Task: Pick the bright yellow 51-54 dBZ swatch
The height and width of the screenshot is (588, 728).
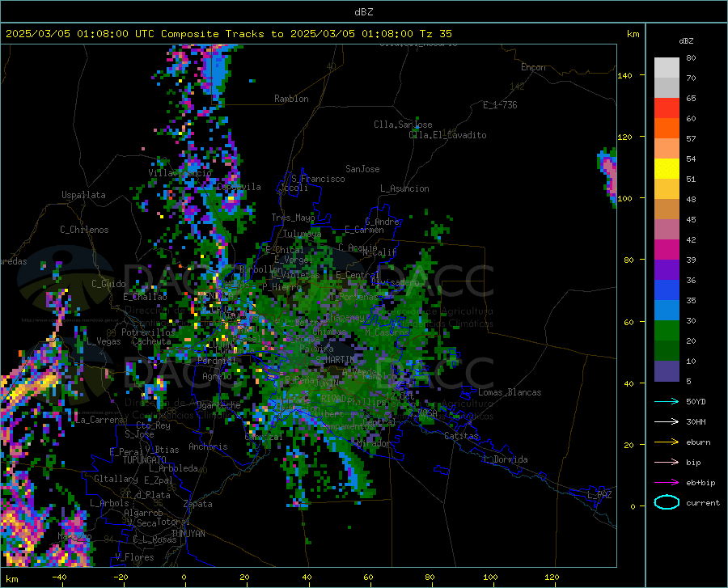Action: click(667, 169)
